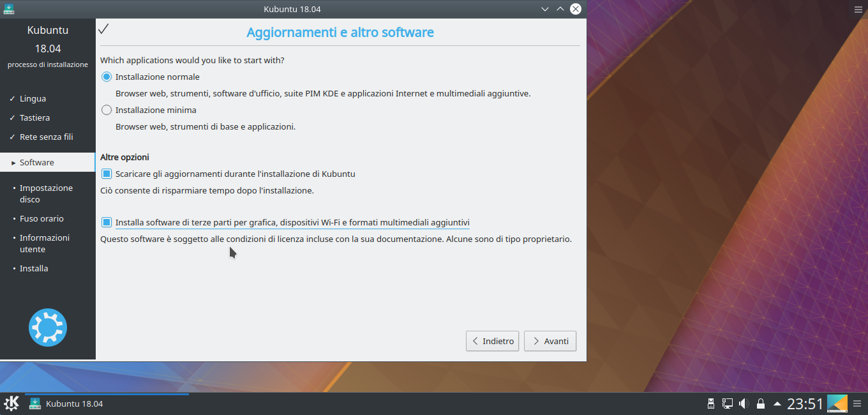This screenshot has height=415, width=868.
Task: Open network connections tray icon
Action: pyautogui.click(x=727, y=404)
